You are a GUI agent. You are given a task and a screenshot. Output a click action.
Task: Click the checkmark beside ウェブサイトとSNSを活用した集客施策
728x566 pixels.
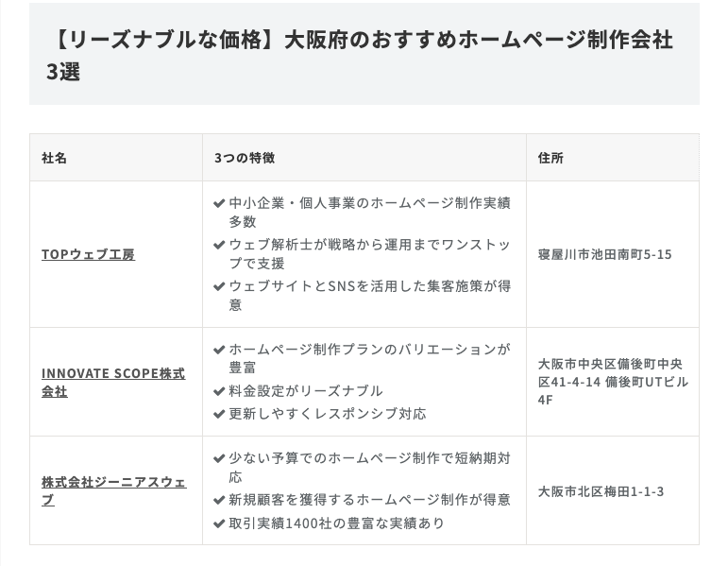(220, 285)
